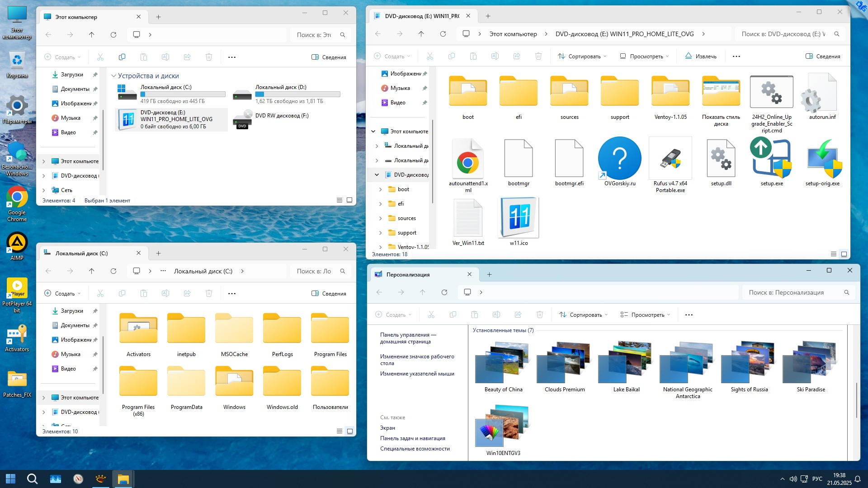Open the Сортировать dropdown in Персонализация window
Image resolution: width=868 pixels, height=488 pixels.
583,315
